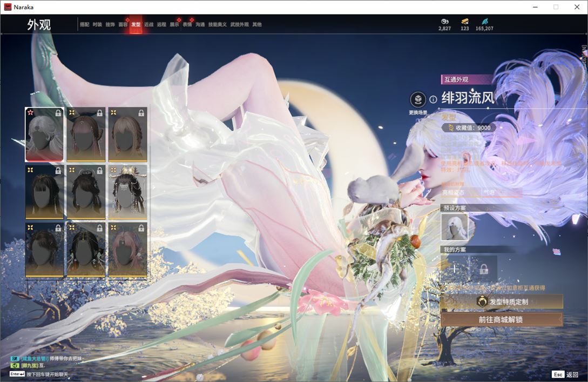Click the 预设方案 section label
Image resolution: width=588 pixels, height=382 pixels.
click(x=455, y=208)
